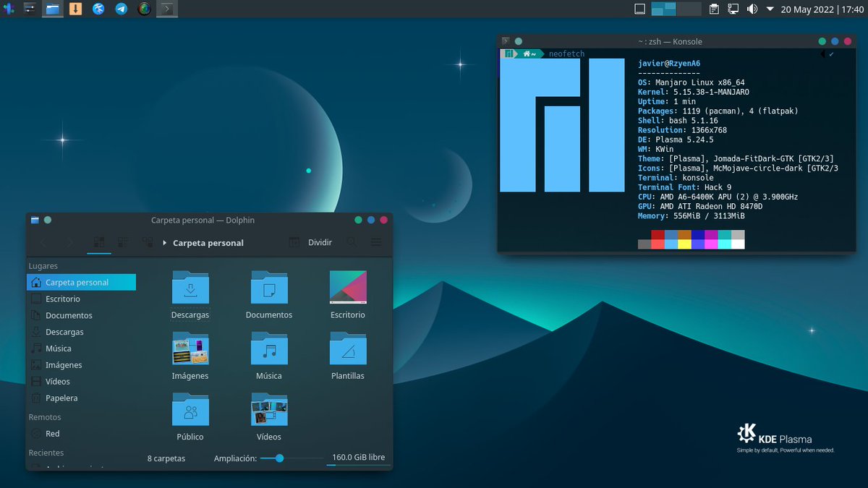Viewport: 868px width, 488px height.
Task: Expand hidden system tray icons arrow
Action: coord(770,9)
